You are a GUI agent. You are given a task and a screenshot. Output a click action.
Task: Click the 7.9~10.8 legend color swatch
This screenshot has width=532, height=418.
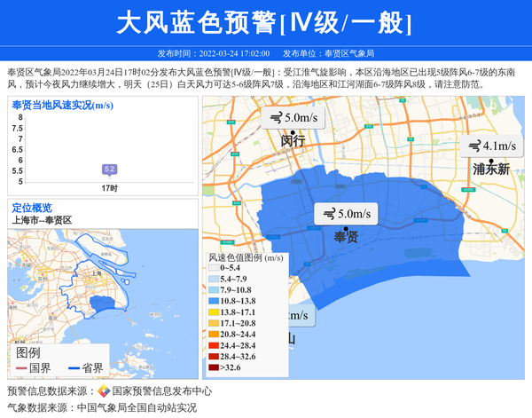tap(214, 290)
